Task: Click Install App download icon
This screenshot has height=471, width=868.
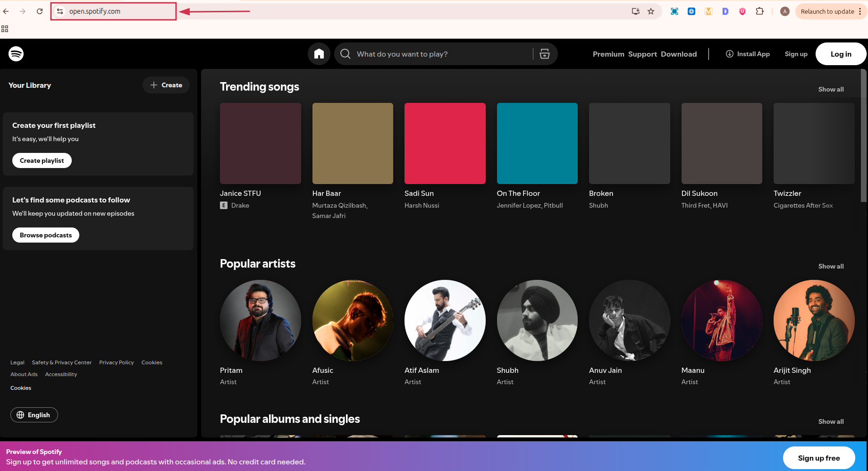Action: point(730,54)
